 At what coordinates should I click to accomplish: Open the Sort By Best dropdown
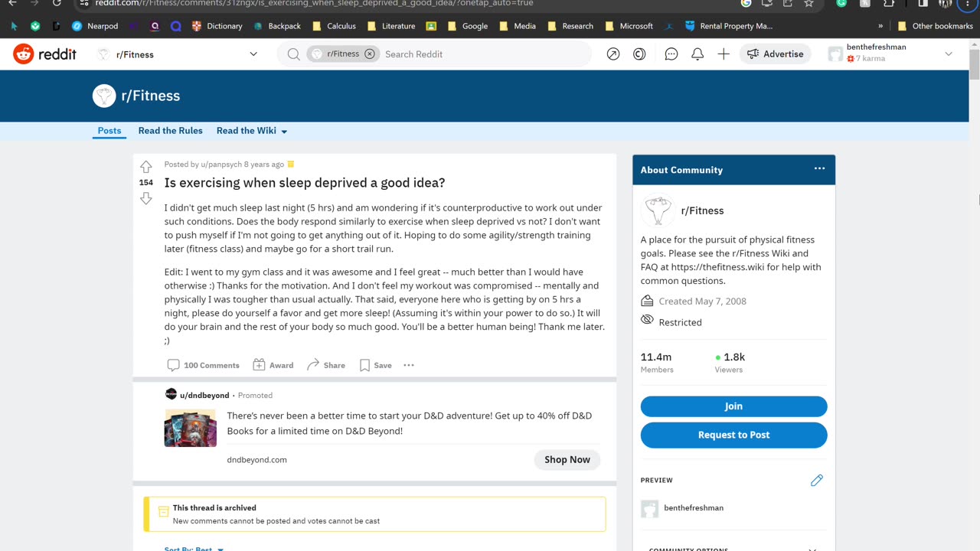click(x=194, y=548)
